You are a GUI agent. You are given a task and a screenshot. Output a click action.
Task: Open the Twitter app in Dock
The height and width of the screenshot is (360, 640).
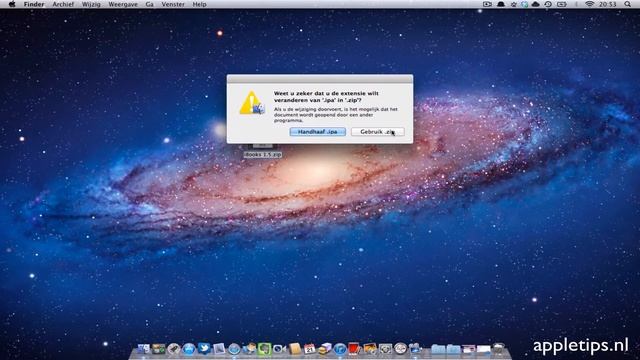[x=204, y=348]
